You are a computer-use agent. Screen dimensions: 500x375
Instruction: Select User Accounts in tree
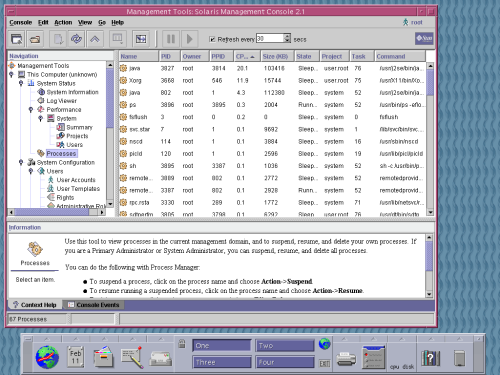tap(76, 180)
